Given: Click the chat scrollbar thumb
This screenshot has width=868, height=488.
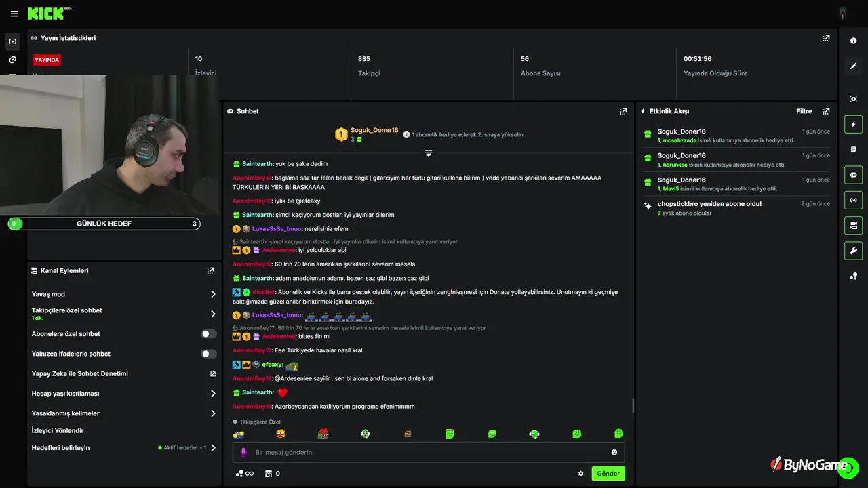Looking at the screenshot, I should (x=633, y=405).
